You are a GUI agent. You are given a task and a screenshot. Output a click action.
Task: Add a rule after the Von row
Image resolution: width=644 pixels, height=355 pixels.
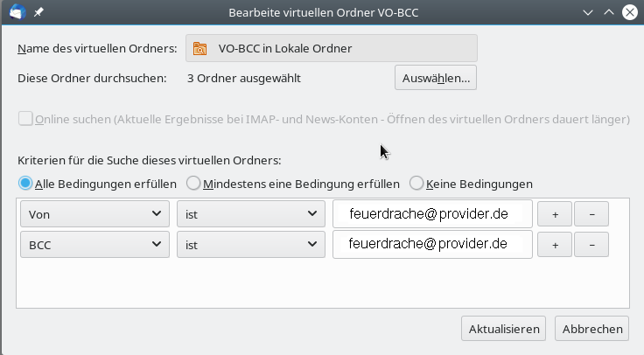(x=555, y=214)
